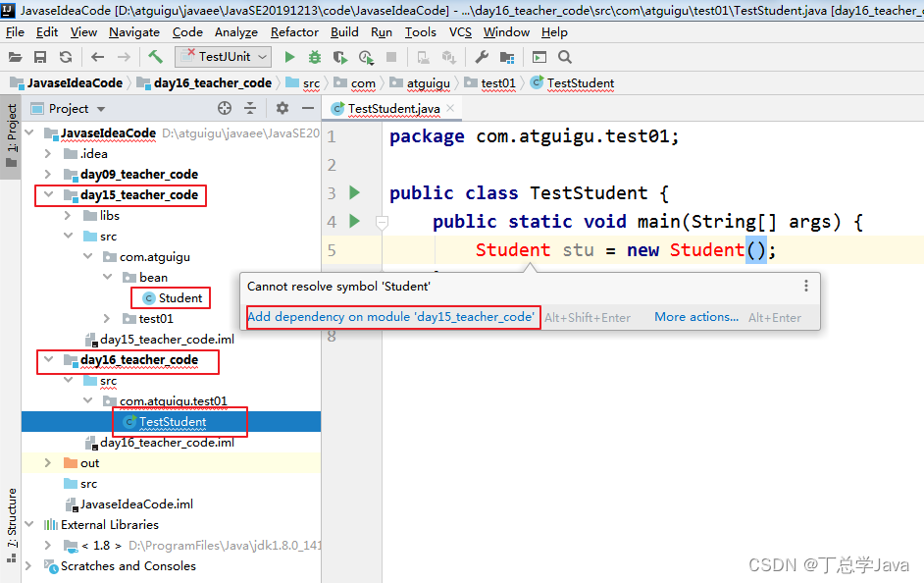Screen dimensions: 924x583
Task: Build project using the green hammer icon
Action: [156, 57]
